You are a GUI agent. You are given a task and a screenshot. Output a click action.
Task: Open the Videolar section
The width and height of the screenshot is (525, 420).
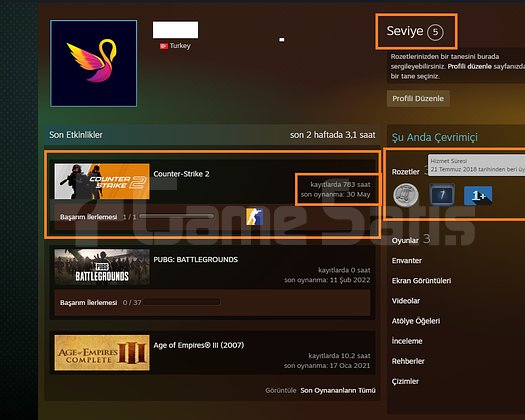pos(405,301)
